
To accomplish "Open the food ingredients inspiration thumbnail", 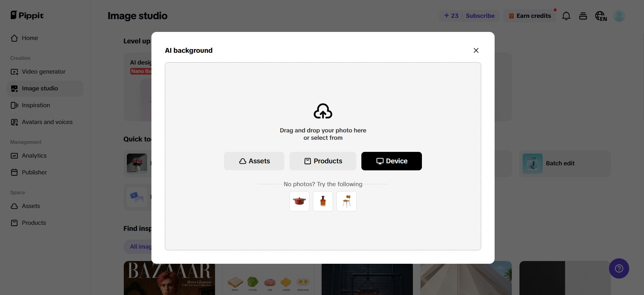I will pos(268,279).
